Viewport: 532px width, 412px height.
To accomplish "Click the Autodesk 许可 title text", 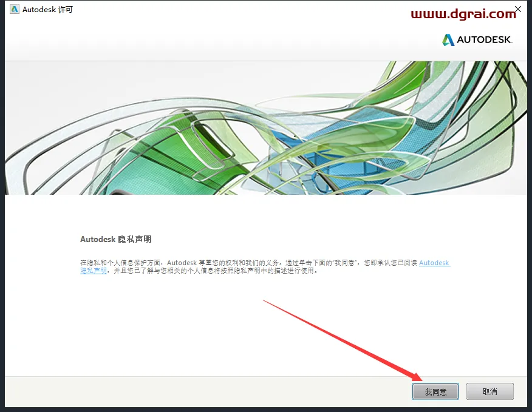I will pos(47,10).
